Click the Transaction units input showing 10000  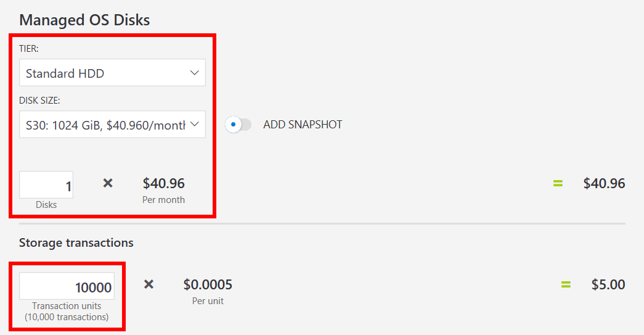click(67, 286)
